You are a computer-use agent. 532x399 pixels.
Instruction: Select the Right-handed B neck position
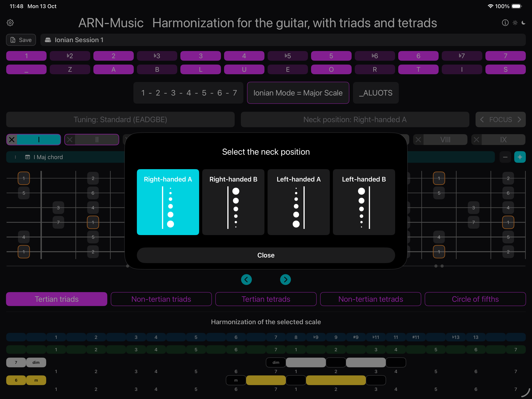(233, 202)
